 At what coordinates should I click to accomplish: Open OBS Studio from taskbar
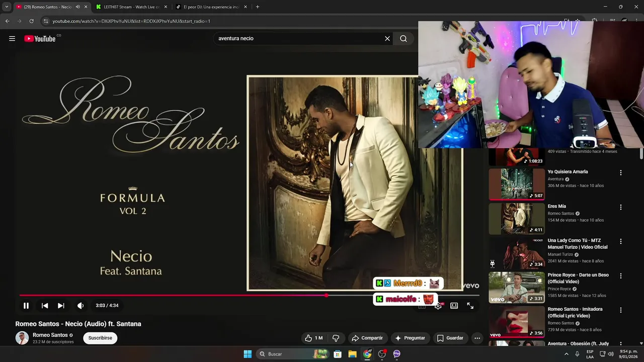(x=382, y=354)
